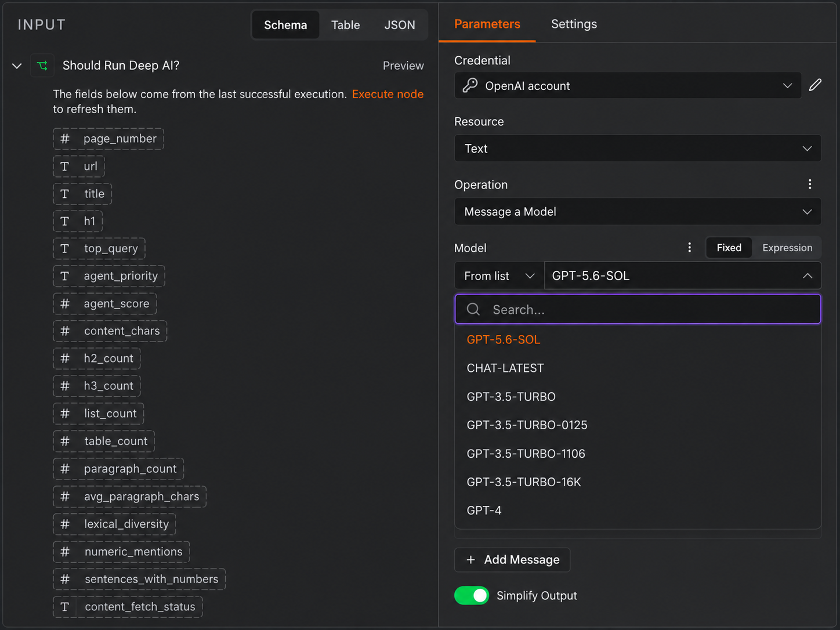
Task: Click the Execute node link
Action: (x=388, y=94)
